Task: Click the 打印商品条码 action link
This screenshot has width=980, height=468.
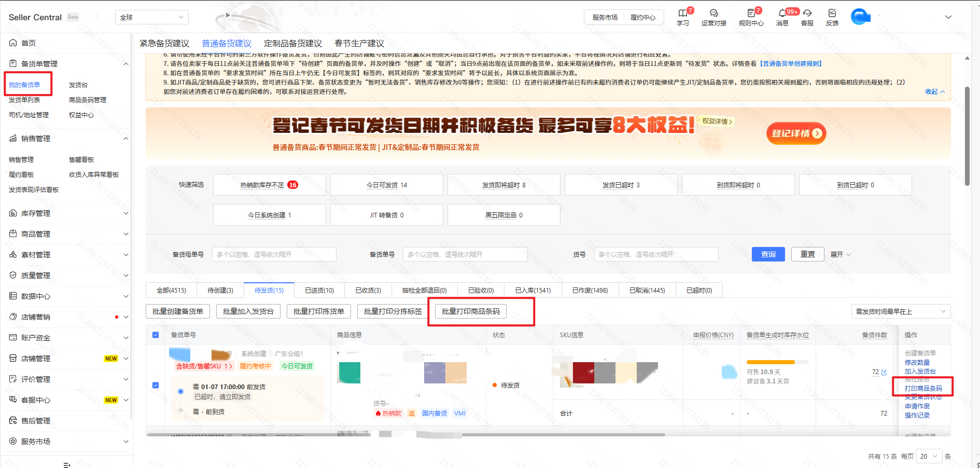Action: click(923, 388)
